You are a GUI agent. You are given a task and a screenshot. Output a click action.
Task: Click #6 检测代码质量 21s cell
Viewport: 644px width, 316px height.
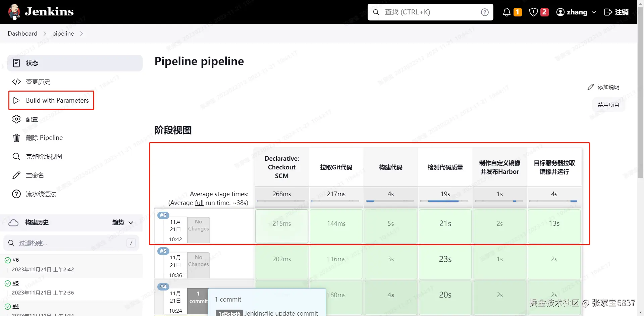445,226
